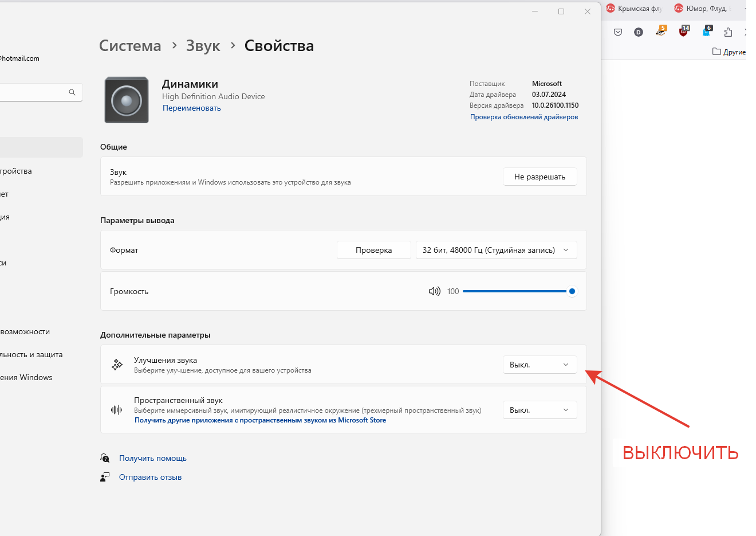Screen dimensions: 756x536
Task: Go to "Звук" in the breadcrumb
Action: (203, 46)
